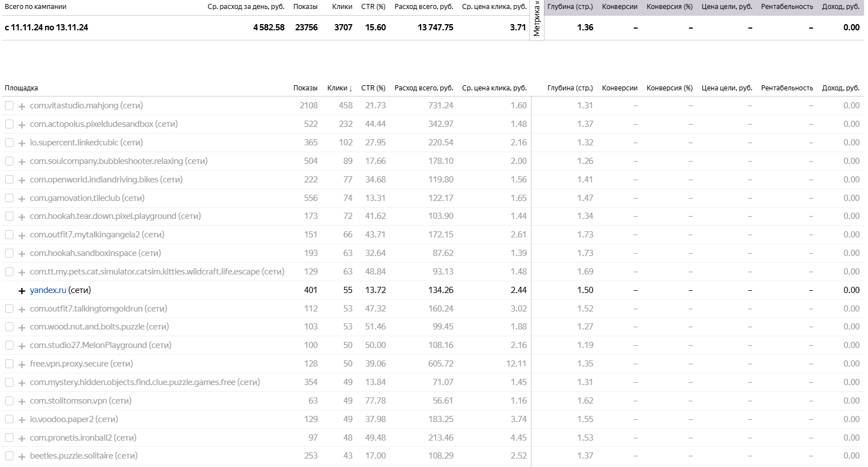The width and height of the screenshot is (868, 467).
Task: Expand the free.vpn.proxy.secure row plus icon
Action: tap(22, 364)
